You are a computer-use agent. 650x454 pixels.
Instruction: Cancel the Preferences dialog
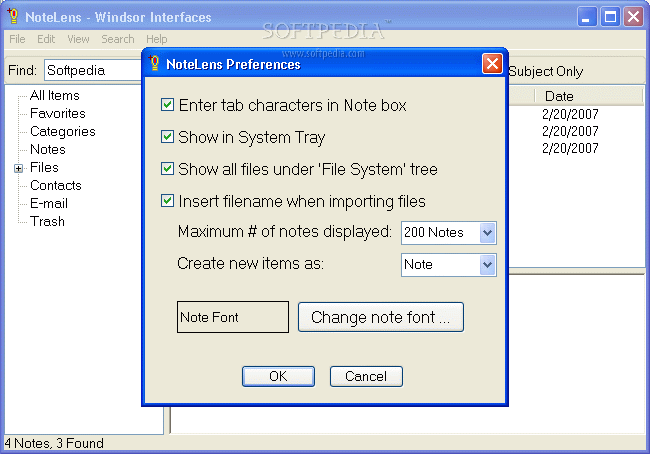coord(366,376)
